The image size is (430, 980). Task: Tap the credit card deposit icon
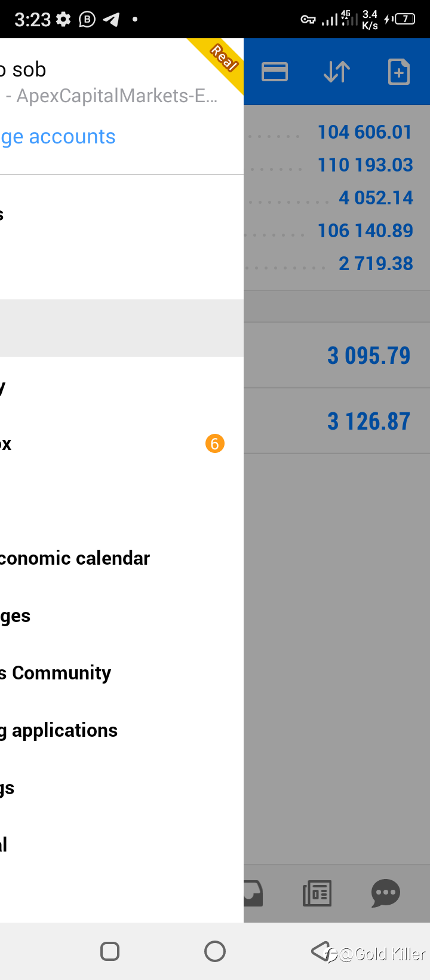click(275, 72)
